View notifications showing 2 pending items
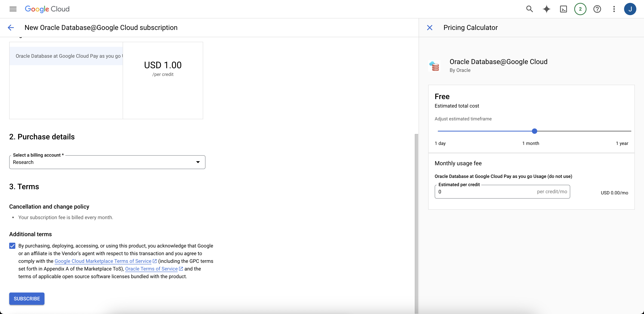 (x=580, y=9)
